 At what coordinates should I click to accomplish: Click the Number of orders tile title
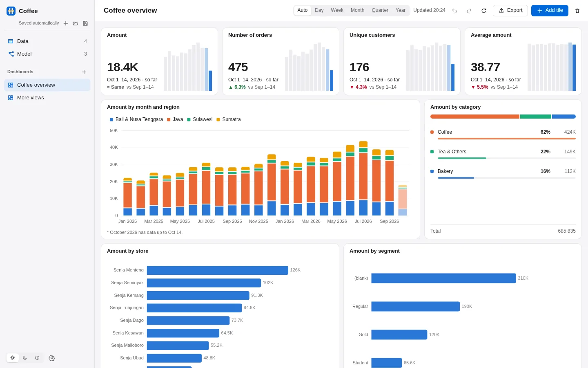250,35
